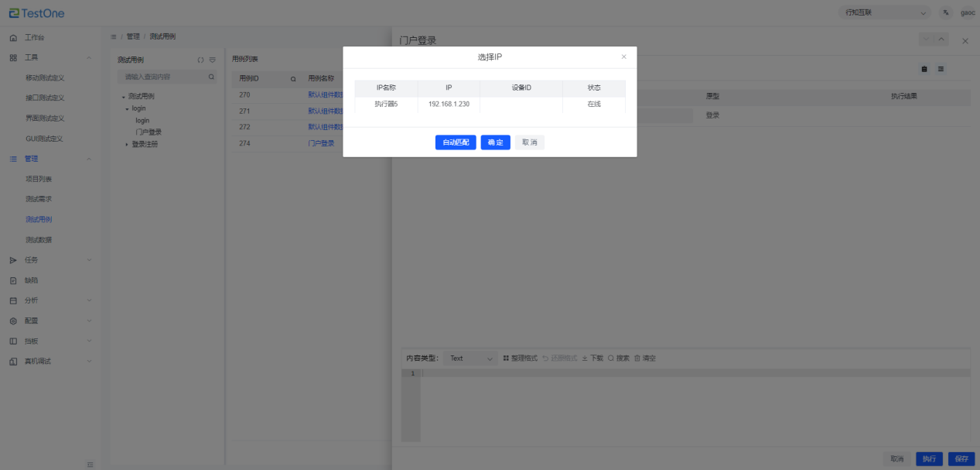
Task: Click the 自动匹配 auto-match button
Action: 456,142
